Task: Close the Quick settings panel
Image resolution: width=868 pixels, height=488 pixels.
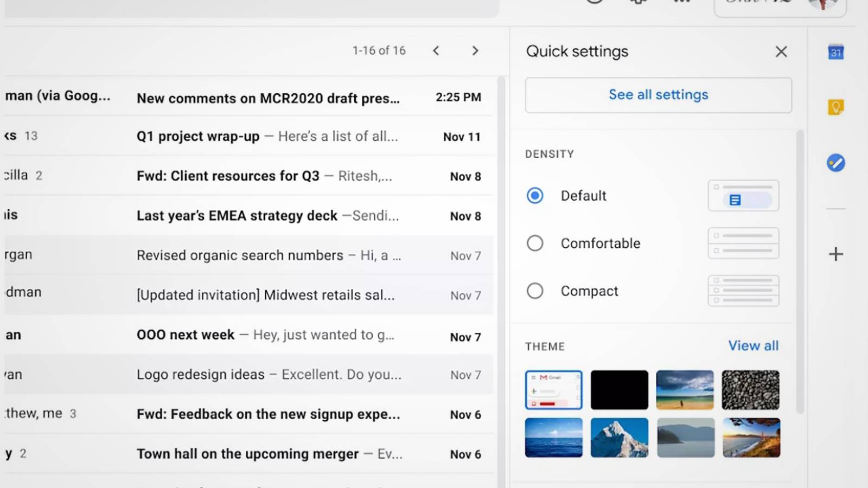Action: [781, 52]
